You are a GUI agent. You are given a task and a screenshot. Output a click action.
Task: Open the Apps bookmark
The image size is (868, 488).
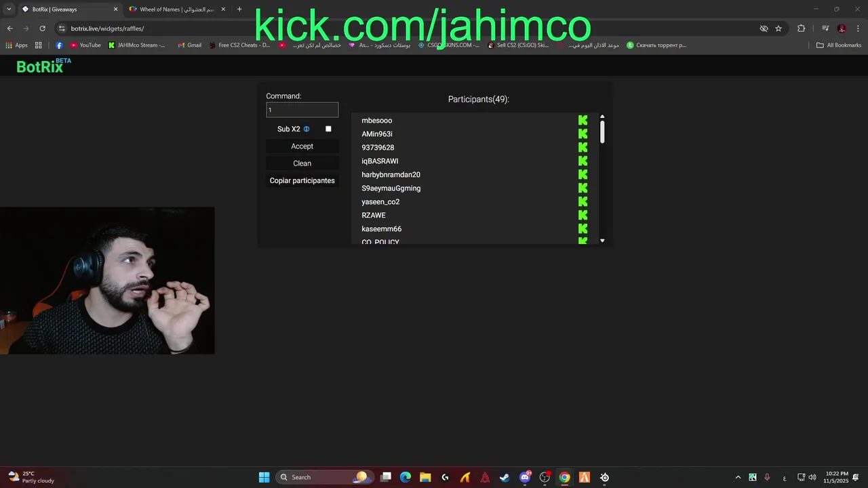(17, 45)
